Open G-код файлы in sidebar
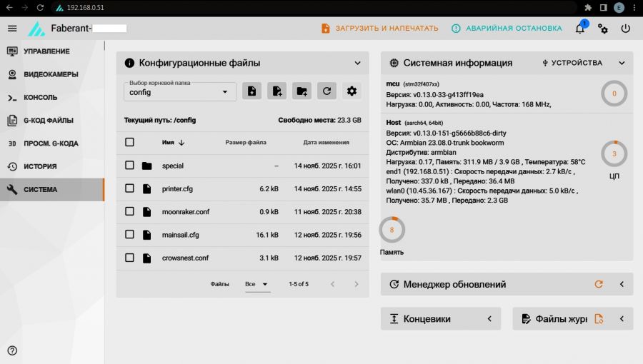Viewport: 643px width, 364px height. 48,121
